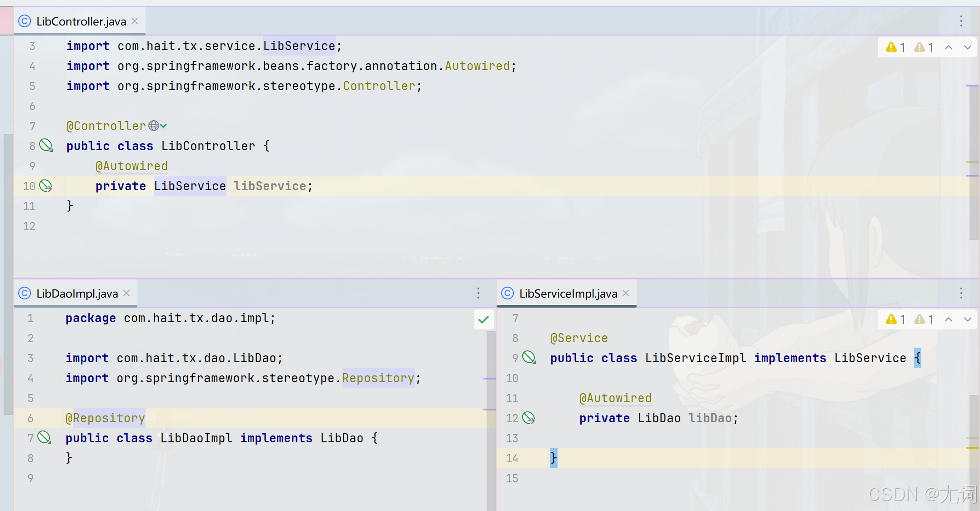Click the globe icon next to @Controller
Viewport: 980px width, 511px height.
pyautogui.click(x=154, y=126)
